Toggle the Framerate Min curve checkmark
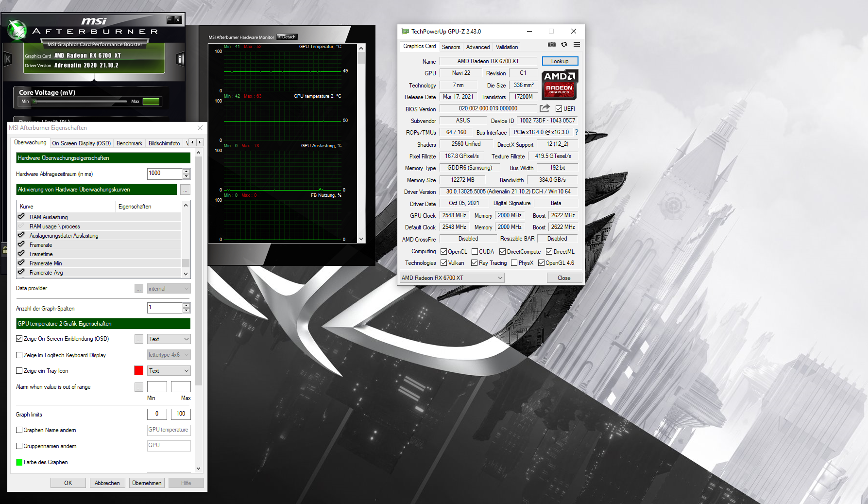Viewport: 868px width, 504px height. [x=21, y=263]
